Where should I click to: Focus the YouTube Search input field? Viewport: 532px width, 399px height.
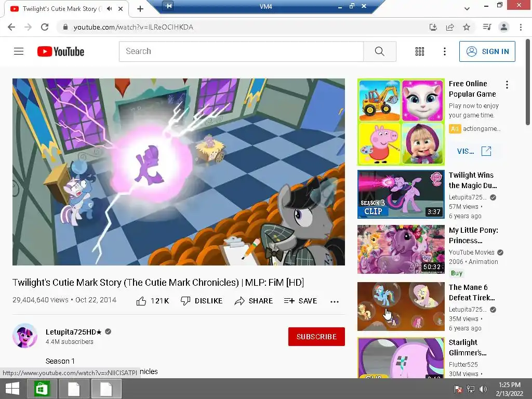pos(241,51)
